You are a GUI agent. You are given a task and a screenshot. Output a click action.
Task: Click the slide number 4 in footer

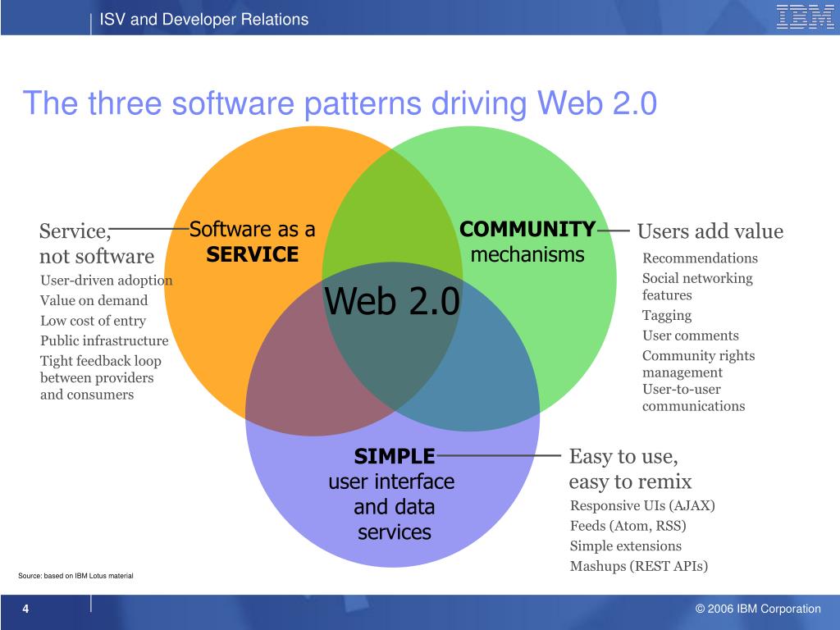[25, 609]
